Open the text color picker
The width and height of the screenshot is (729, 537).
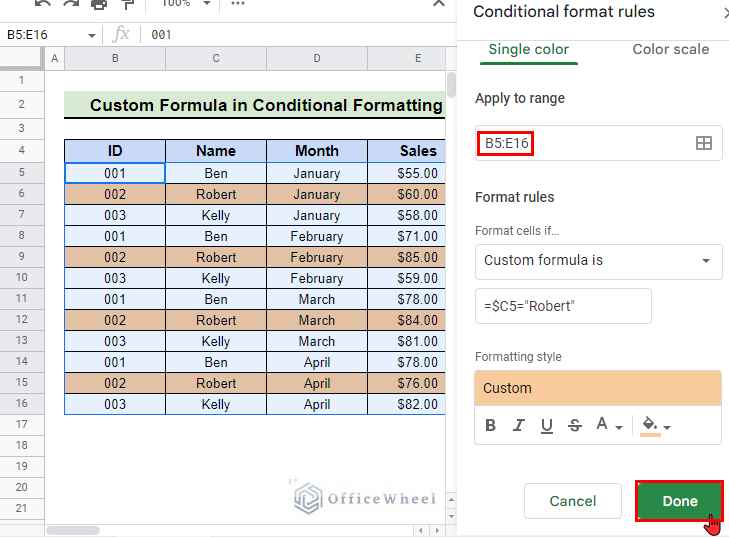pos(608,425)
